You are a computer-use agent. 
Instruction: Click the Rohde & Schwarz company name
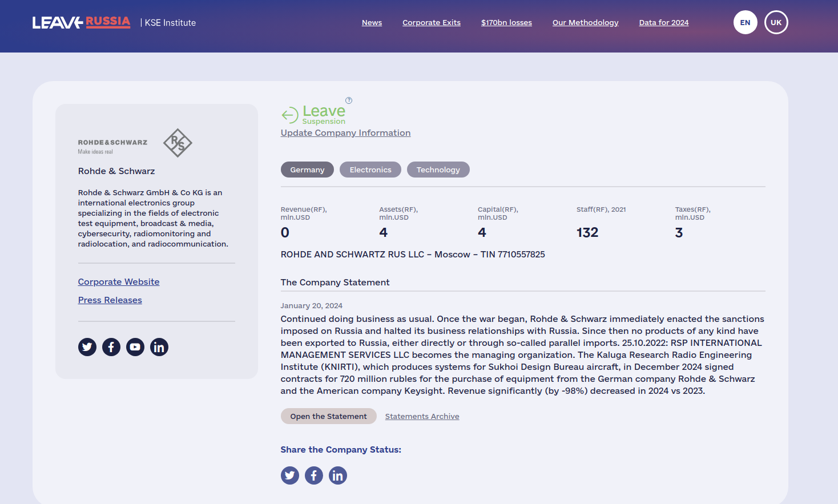116,171
